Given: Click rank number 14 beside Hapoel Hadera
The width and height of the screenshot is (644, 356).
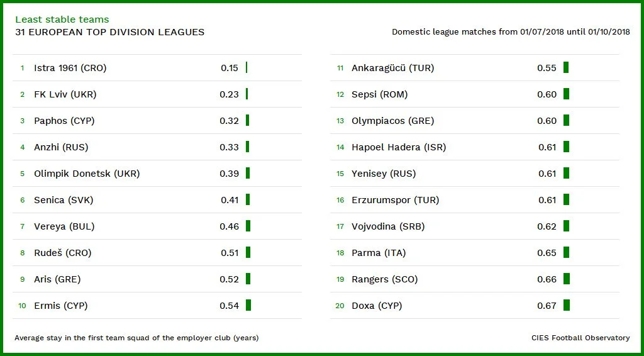Looking at the screenshot, I should point(340,147).
